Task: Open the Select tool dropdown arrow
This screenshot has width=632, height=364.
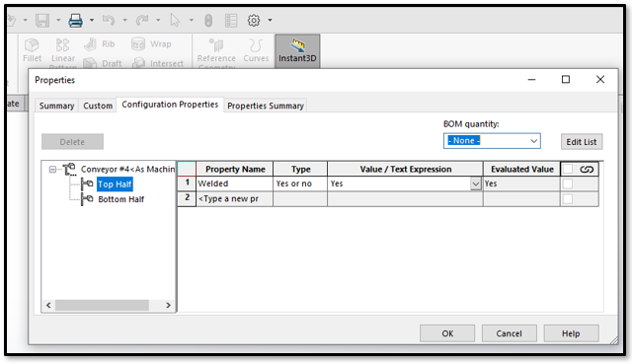Action: point(191,20)
